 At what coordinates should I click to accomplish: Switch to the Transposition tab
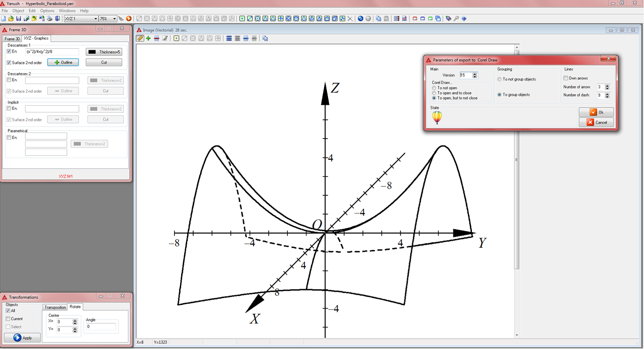pos(55,307)
